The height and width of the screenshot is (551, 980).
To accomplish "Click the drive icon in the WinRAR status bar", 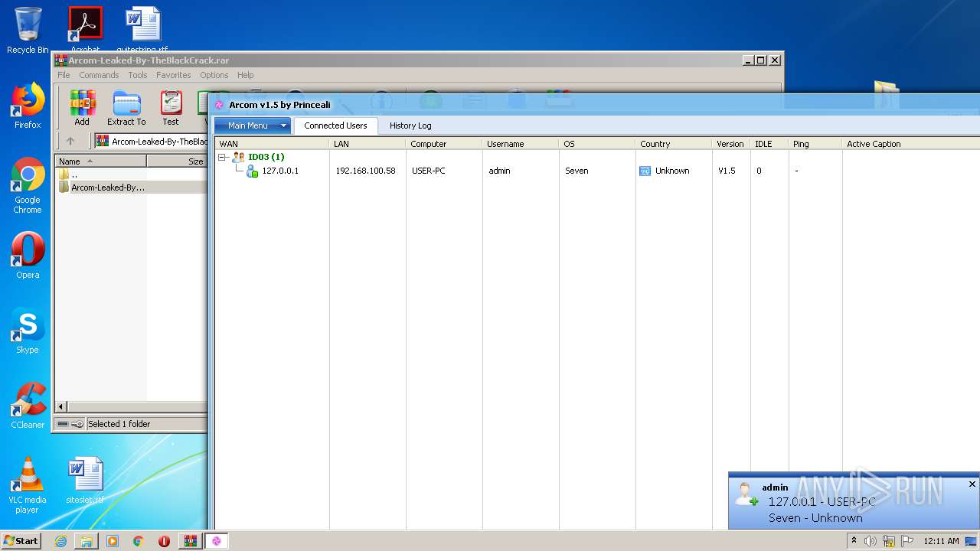I will click(x=63, y=424).
